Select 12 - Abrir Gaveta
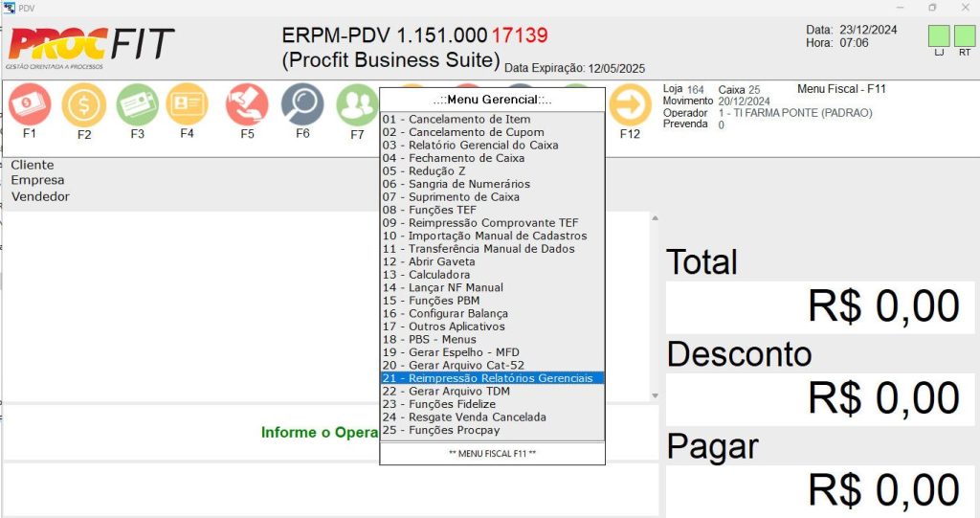 point(493,261)
